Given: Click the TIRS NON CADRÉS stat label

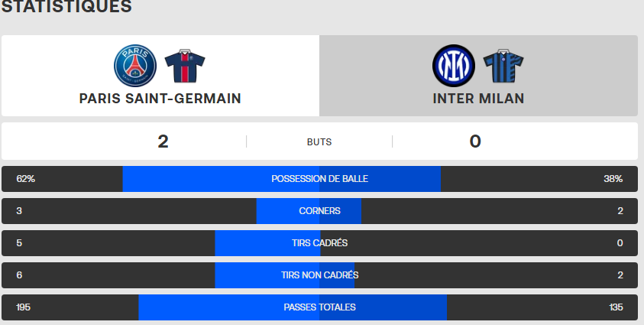Looking at the screenshot, I should (319, 275).
